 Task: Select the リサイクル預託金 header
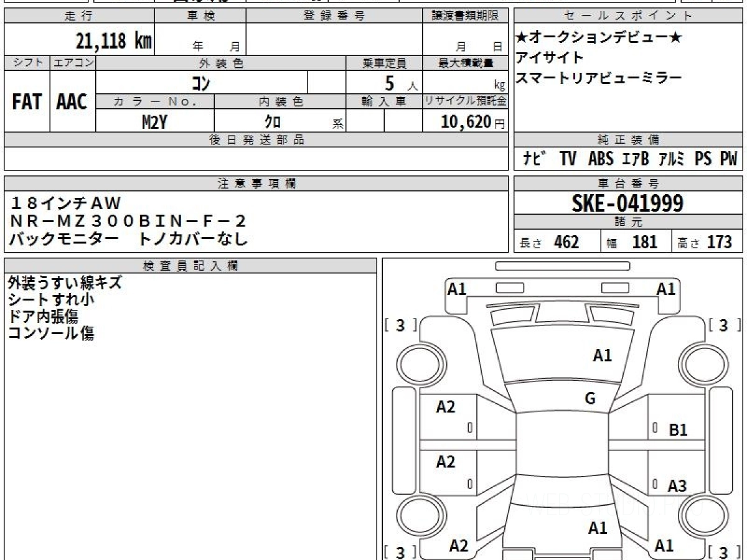click(x=465, y=101)
